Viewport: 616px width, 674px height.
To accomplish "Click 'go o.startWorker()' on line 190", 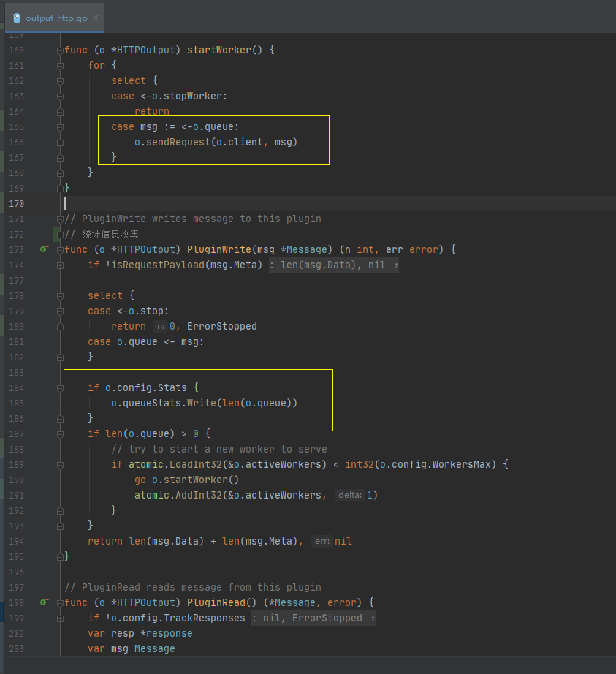I will click(186, 480).
